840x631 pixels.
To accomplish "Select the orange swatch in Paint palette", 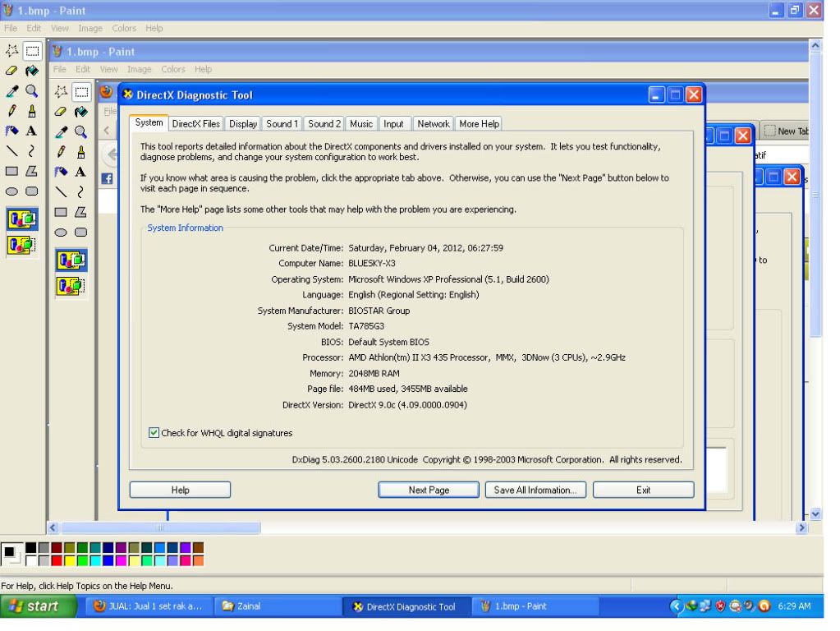I will tap(198, 561).
